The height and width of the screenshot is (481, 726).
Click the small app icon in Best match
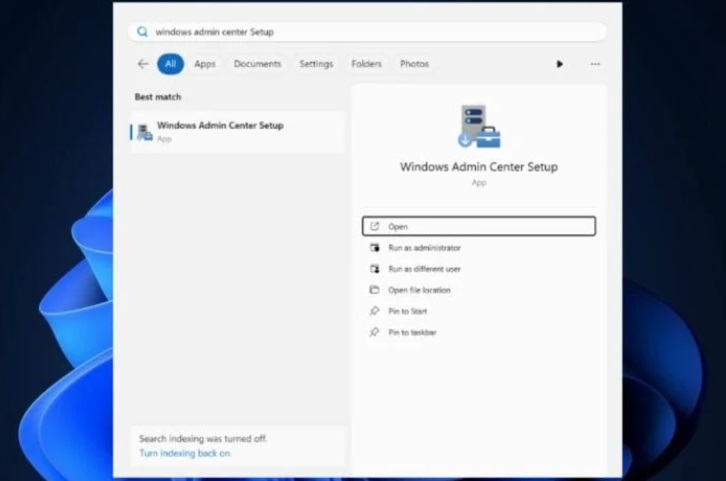pyautogui.click(x=145, y=132)
